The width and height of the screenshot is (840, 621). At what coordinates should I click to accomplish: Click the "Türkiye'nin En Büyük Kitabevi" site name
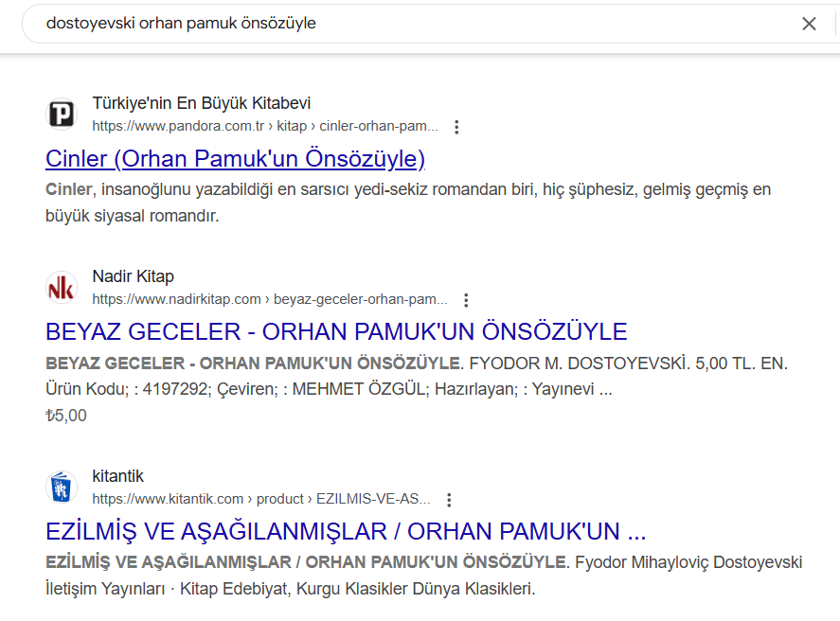(202, 103)
